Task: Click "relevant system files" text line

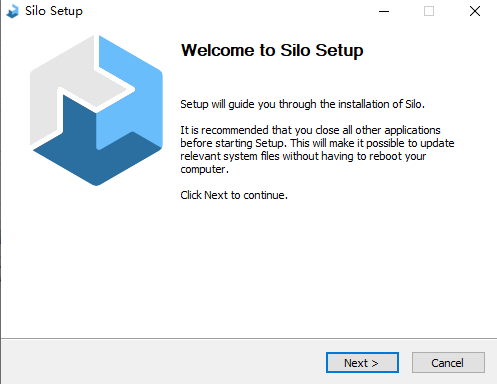Action: pyautogui.click(x=230, y=156)
